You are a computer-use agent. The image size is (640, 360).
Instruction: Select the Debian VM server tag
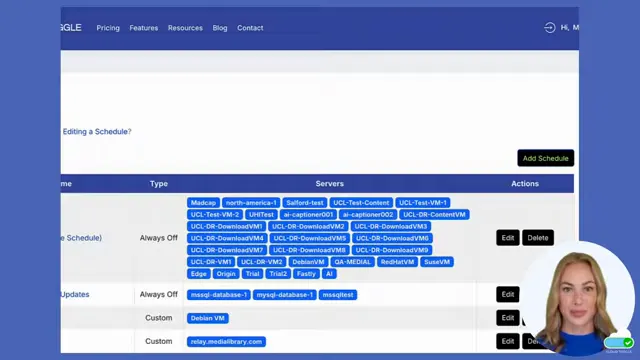(208, 318)
